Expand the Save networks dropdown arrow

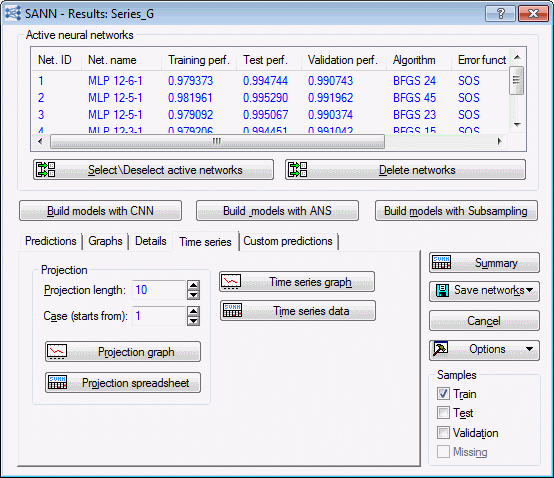(x=529, y=290)
